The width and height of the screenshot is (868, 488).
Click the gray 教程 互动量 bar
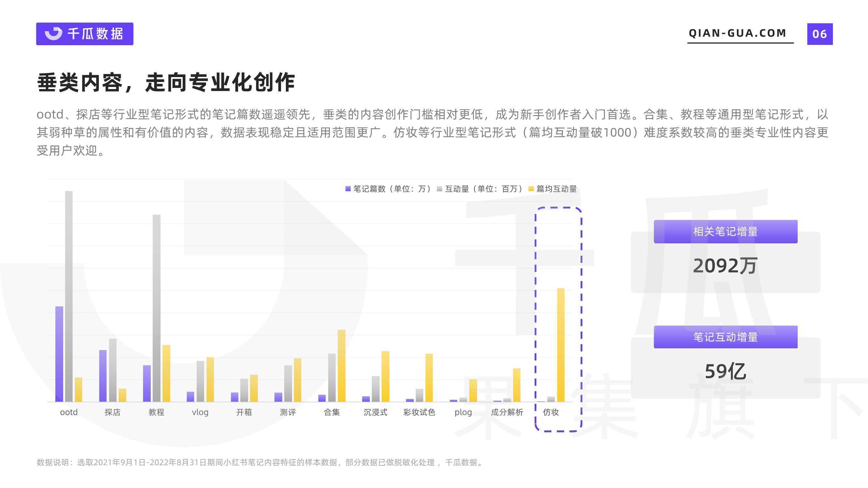(x=156, y=308)
